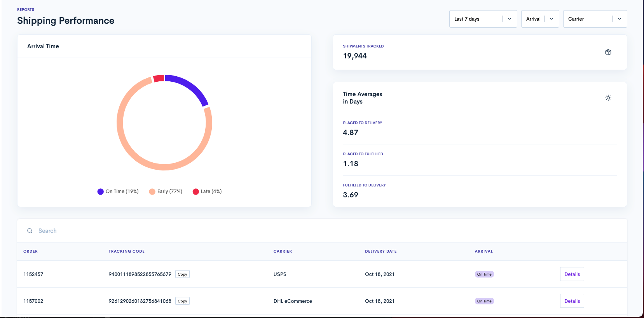The height and width of the screenshot is (318, 644).
Task: Open the Arrival filter dropdown
Action: [540, 19]
